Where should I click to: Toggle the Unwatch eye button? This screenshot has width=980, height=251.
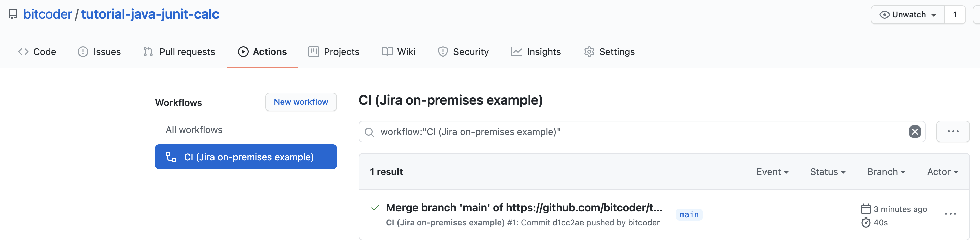click(x=908, y=15)
